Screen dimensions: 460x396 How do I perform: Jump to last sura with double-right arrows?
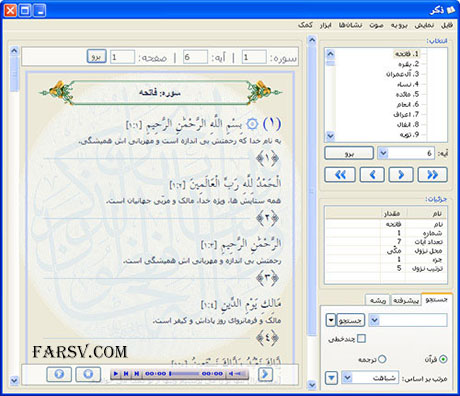click(x=432, y=175)
